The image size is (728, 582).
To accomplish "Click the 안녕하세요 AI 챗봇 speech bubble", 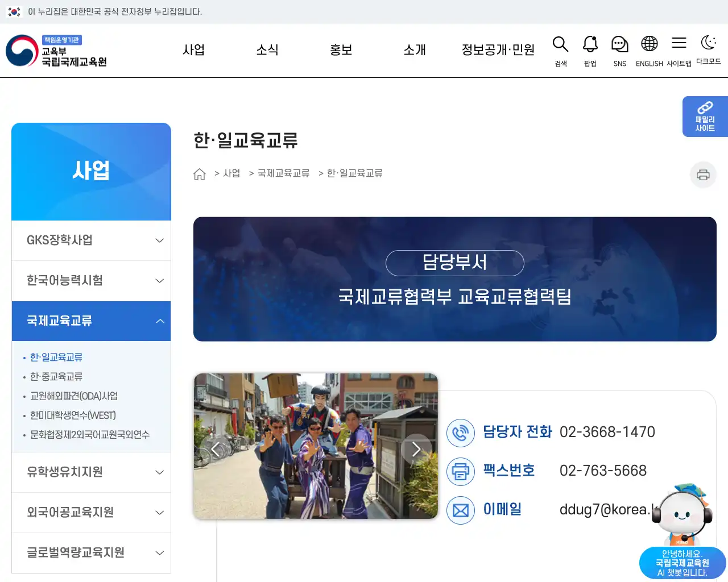I will pyautogui.click(x=682, y=563).
